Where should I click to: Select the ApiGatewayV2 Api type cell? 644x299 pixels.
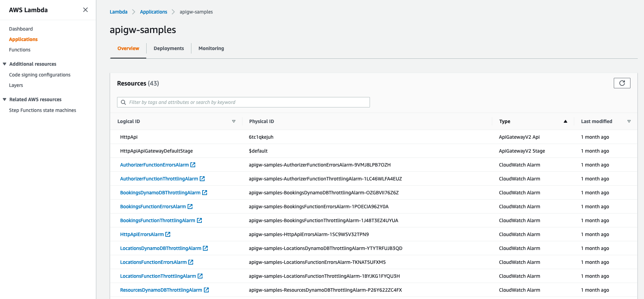(x=519, y=137)
